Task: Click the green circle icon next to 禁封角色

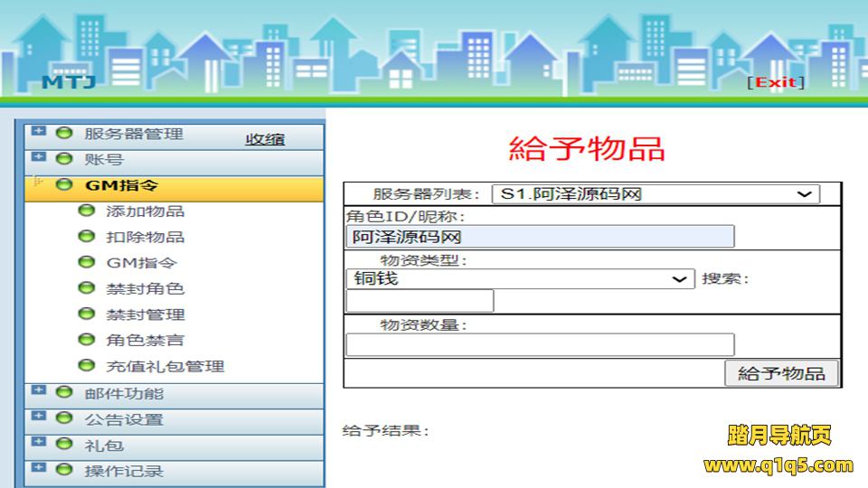Action: (87, 289)
